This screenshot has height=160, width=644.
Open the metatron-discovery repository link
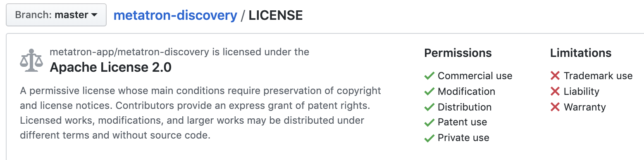coord(175,15)
